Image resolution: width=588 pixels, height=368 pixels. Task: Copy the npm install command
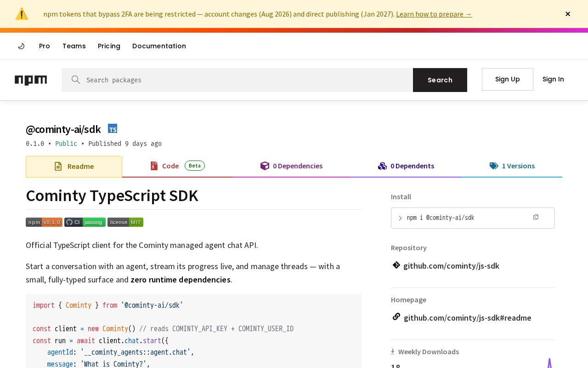point(536,217)
